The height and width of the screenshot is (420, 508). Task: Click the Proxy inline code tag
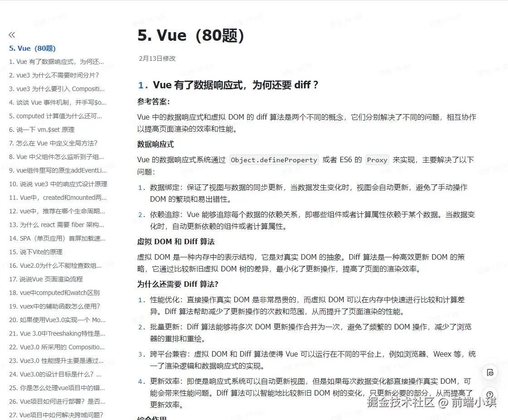377,160
